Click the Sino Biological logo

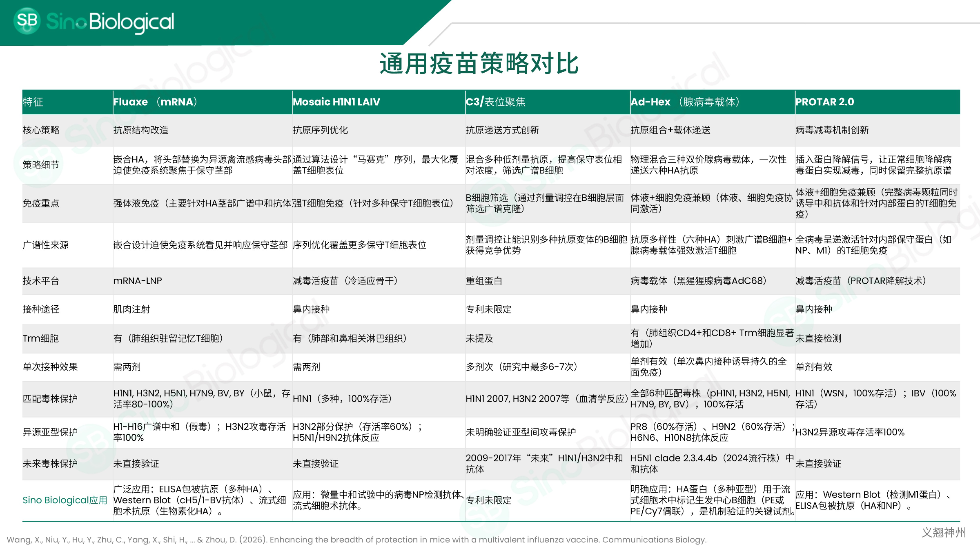point(94,21)
